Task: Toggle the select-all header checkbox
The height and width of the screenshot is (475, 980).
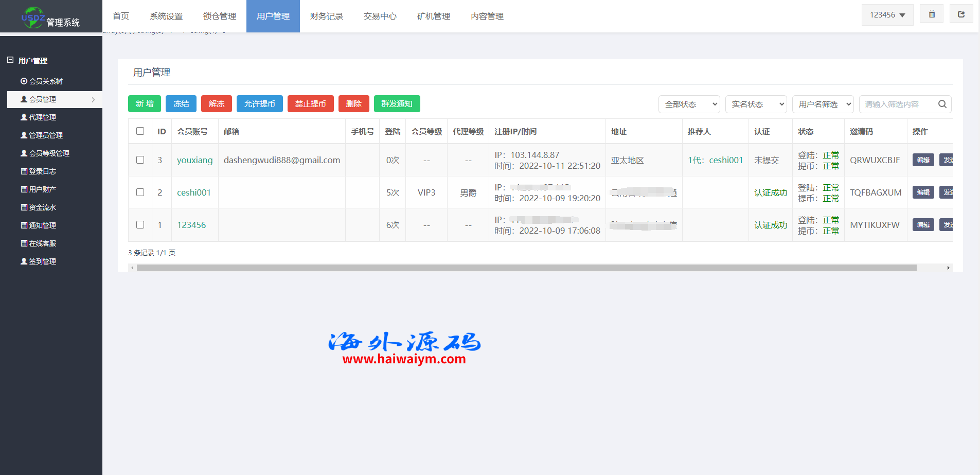Action: [140, 131]
